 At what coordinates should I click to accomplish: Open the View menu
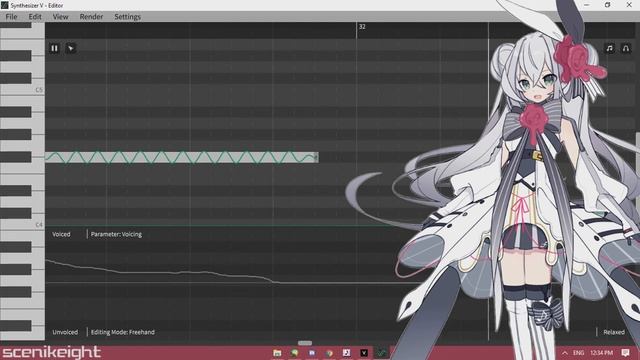(60, 17)
